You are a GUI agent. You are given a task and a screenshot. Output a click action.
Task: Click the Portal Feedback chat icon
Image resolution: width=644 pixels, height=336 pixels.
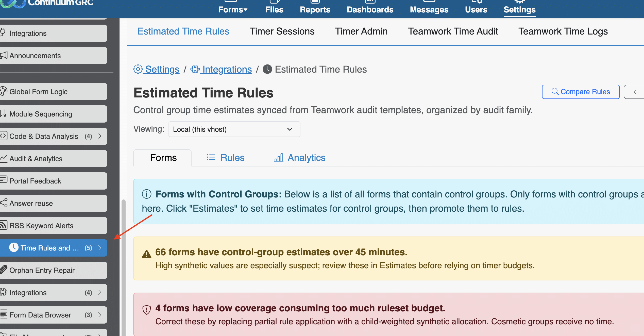(4, 180)
